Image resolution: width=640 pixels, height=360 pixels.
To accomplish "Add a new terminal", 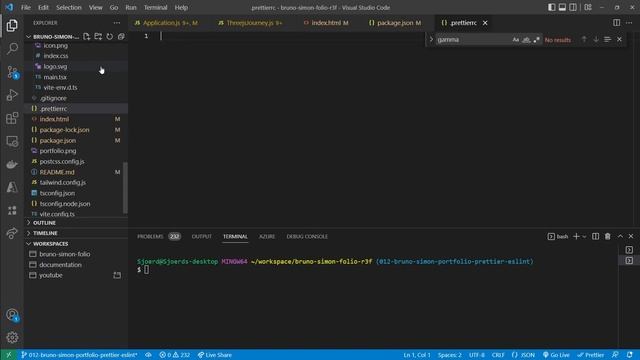I will [576, 236].
